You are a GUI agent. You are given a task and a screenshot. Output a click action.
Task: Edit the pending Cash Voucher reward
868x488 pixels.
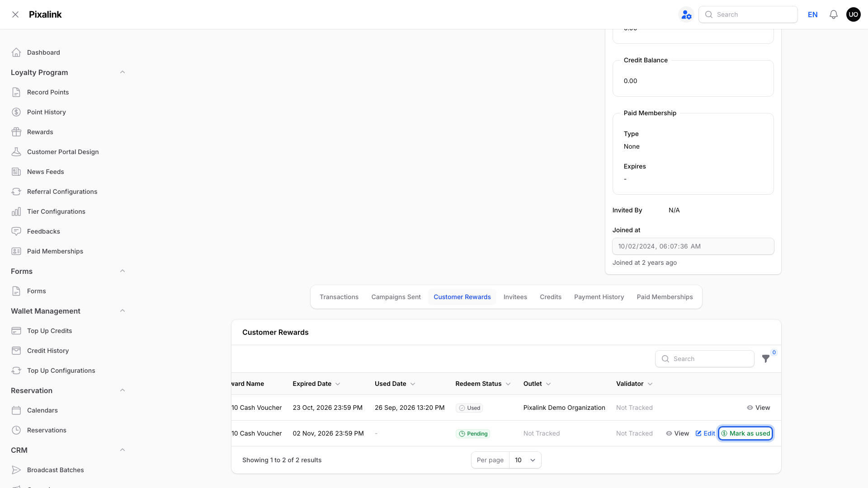coord(705,433)
